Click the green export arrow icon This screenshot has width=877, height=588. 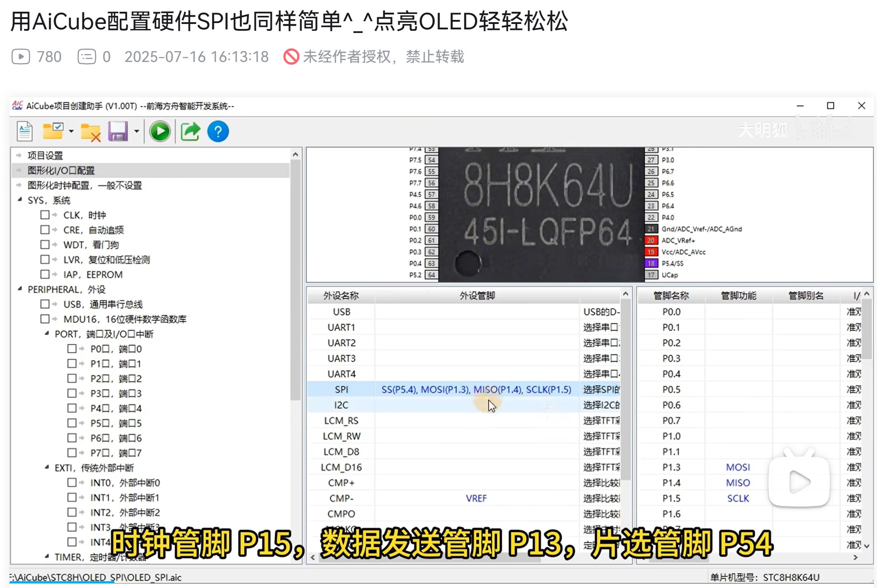tap(190, 132)
